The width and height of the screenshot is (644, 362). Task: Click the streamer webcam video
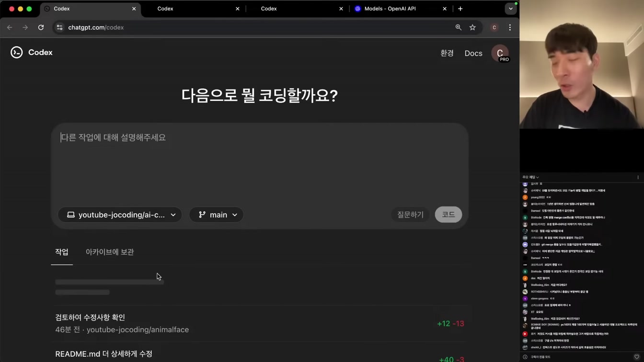pyautogui.click(x=582, y=65)
